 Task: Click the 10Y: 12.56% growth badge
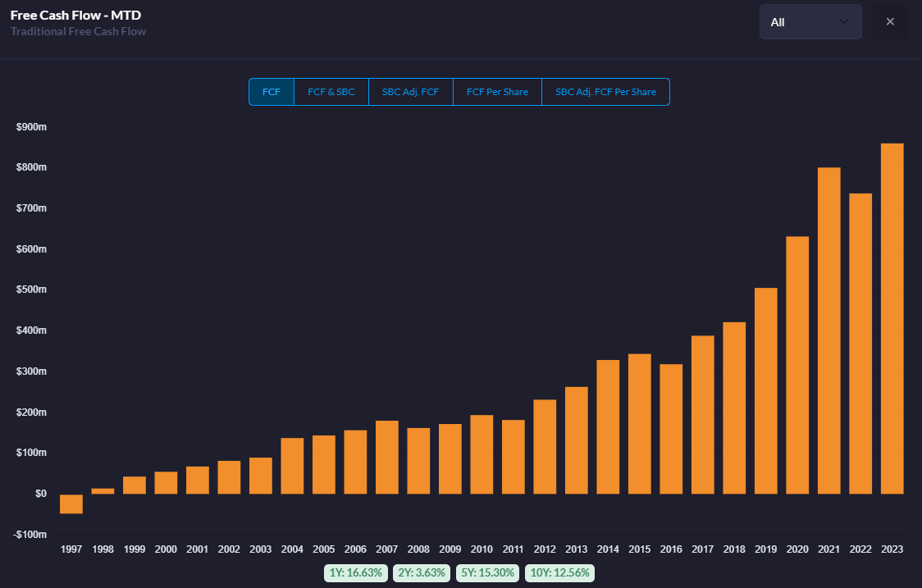tap(559, 572)
